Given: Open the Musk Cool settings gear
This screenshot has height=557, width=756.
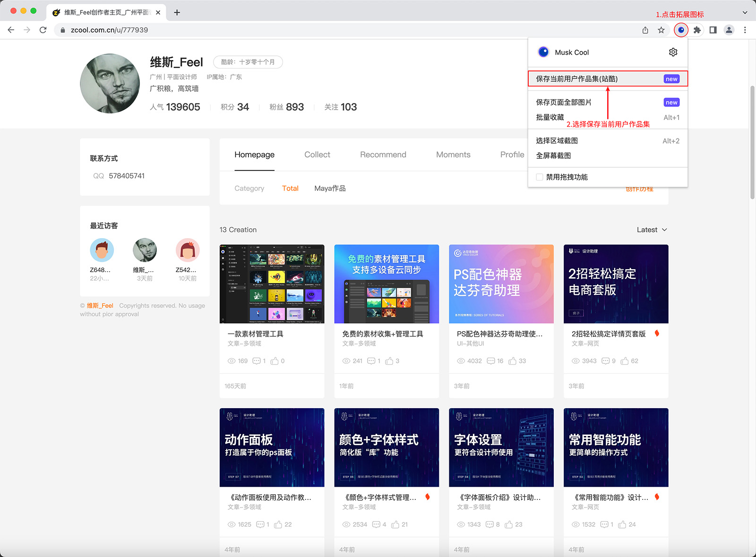Looking at the screenshot, I should click(x=673, y=52).
